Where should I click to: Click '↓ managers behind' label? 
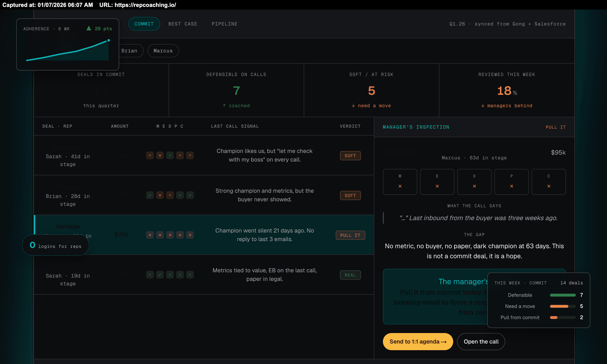tap(507, 106)
